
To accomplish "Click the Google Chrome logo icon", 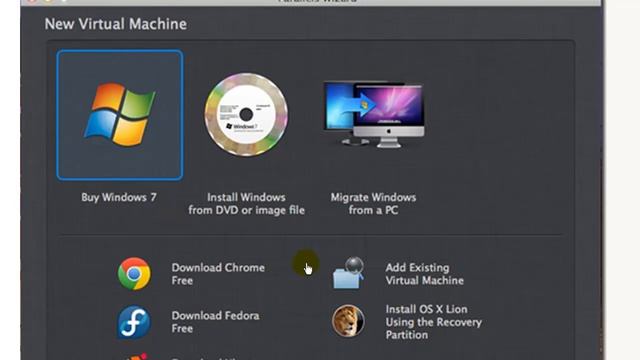I will point(134,274).
